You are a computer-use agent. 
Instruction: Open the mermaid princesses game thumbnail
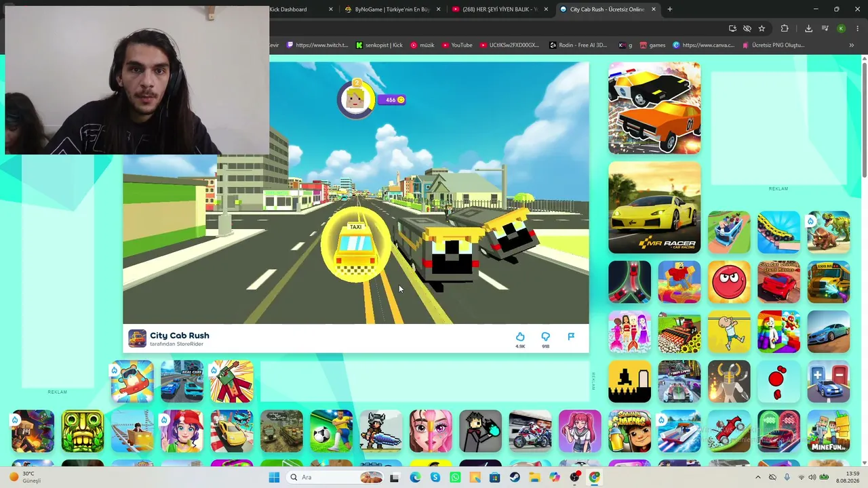(629, 332)
